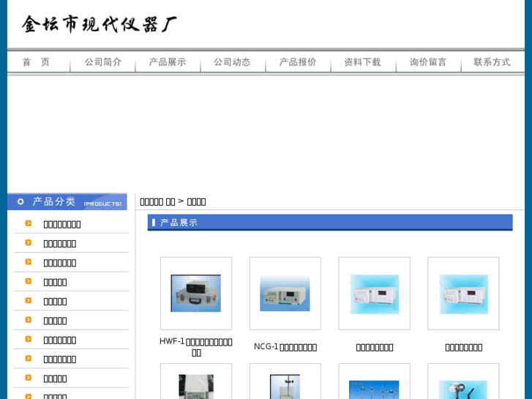
Task: Click the orange arrow icon beside the second sidebar category
Action: (29, 242)
